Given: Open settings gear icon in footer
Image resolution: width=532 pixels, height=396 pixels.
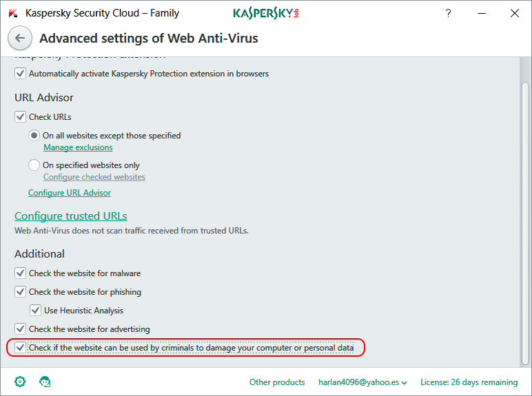Looking at the screenshot, I should [20, 382].
